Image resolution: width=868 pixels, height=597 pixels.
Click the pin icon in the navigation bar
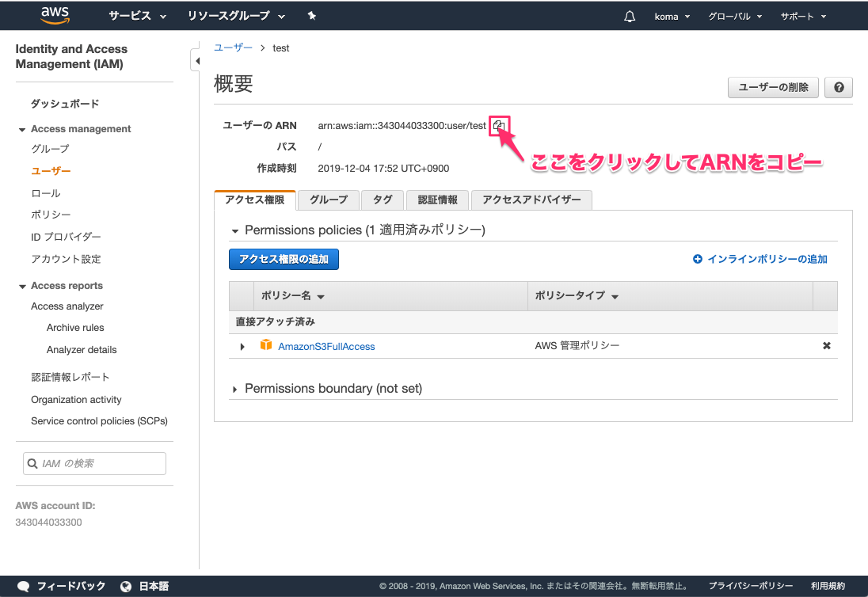click(x=311, y=15)
